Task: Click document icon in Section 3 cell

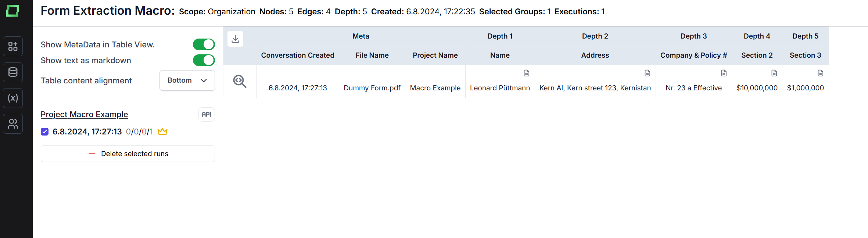Action: click(820, 73)
